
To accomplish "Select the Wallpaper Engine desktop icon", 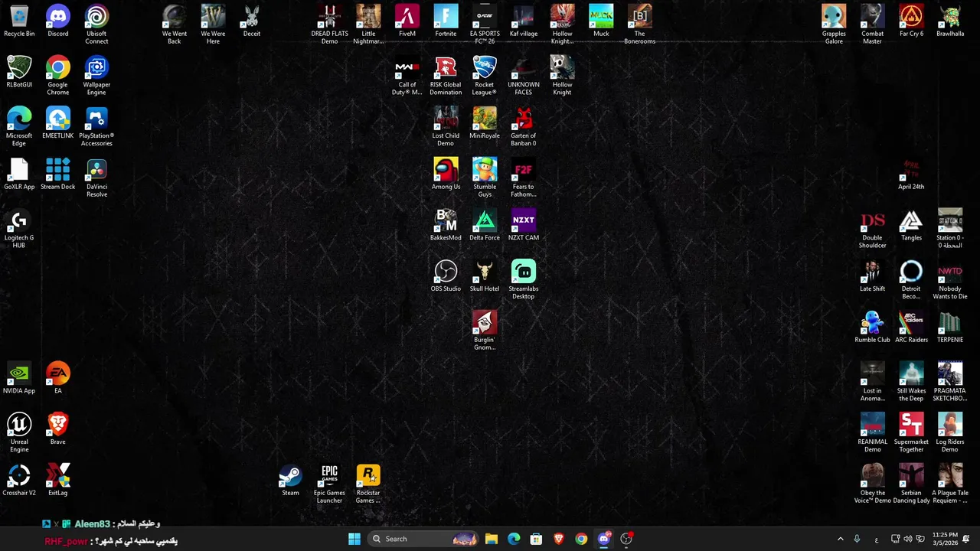I will 96,76.
